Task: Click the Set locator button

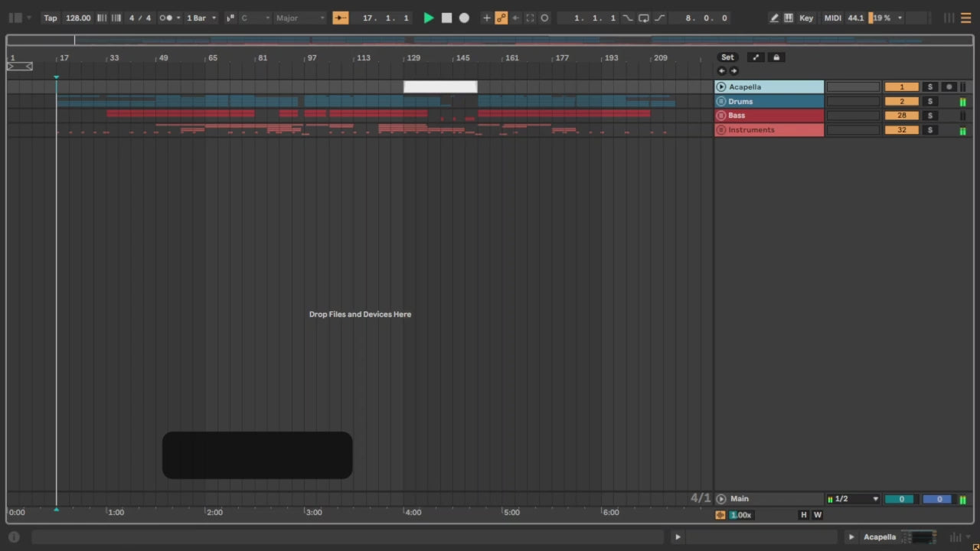Action: pos(727,57)
